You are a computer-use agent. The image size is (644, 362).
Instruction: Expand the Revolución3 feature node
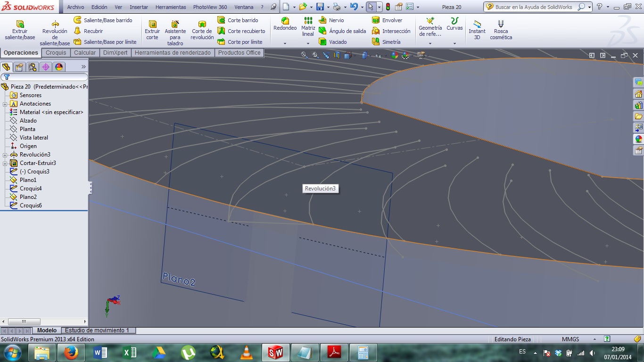click(5, 155)
